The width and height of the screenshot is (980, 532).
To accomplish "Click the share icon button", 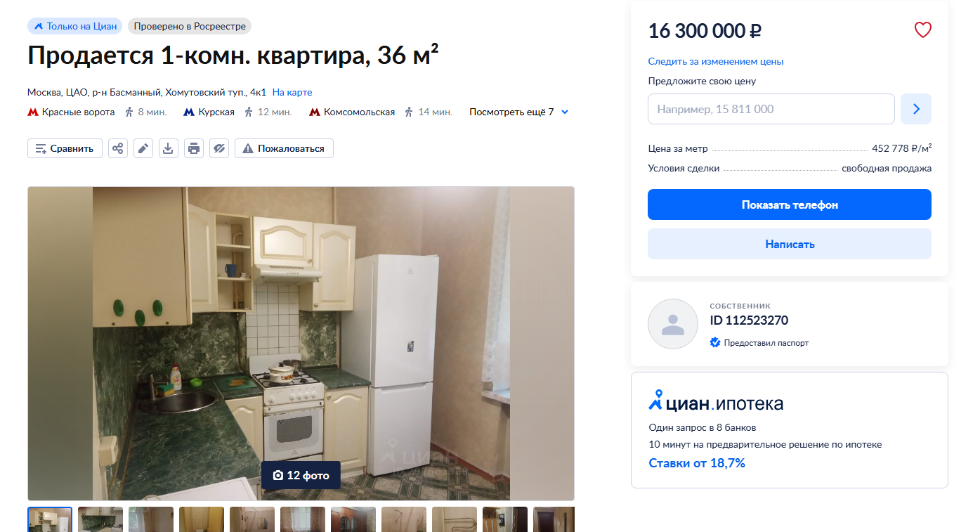I will click(118, 148).
